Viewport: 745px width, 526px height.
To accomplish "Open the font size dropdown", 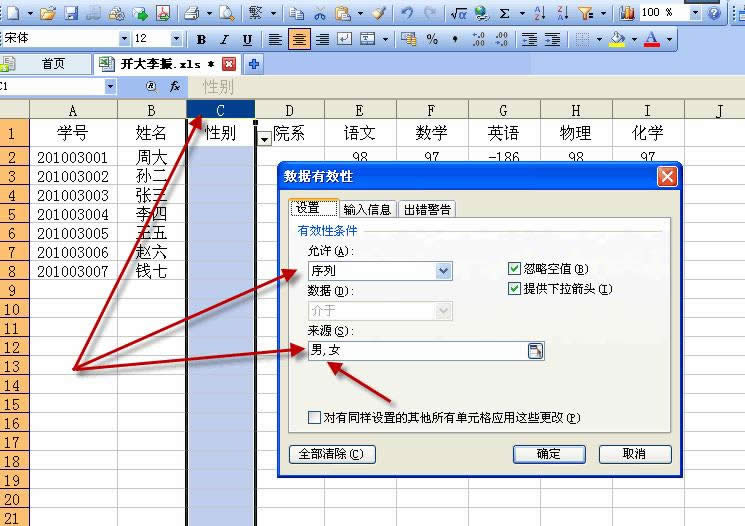I will (176, 38).
